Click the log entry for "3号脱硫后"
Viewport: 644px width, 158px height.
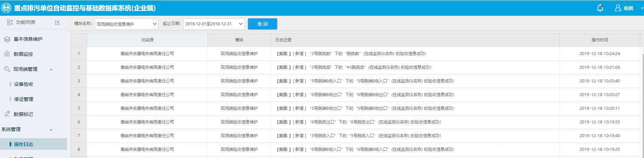[354, 67]
